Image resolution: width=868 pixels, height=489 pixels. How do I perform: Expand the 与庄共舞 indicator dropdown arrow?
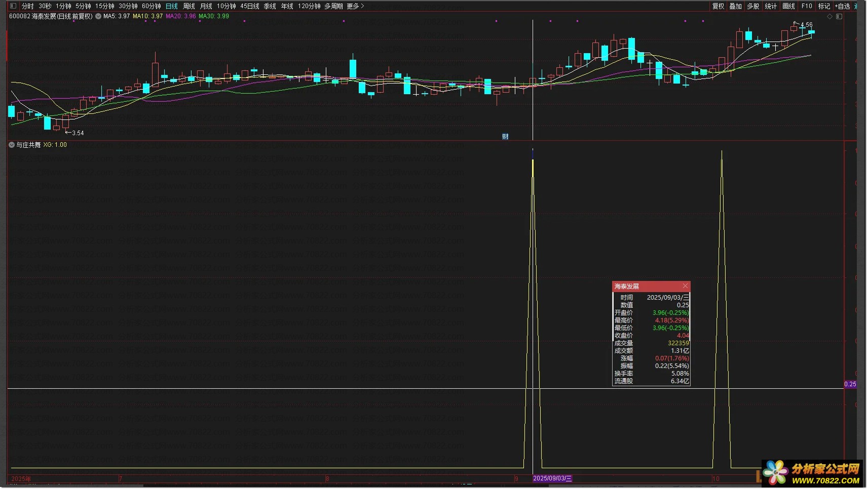point(12,145)
